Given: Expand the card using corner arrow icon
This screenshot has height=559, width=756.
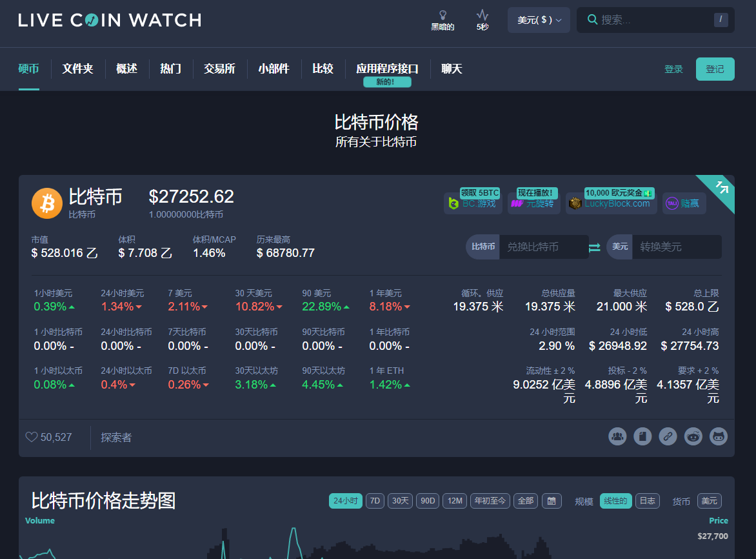Looking at the screenshot, I should pos(722,187).
